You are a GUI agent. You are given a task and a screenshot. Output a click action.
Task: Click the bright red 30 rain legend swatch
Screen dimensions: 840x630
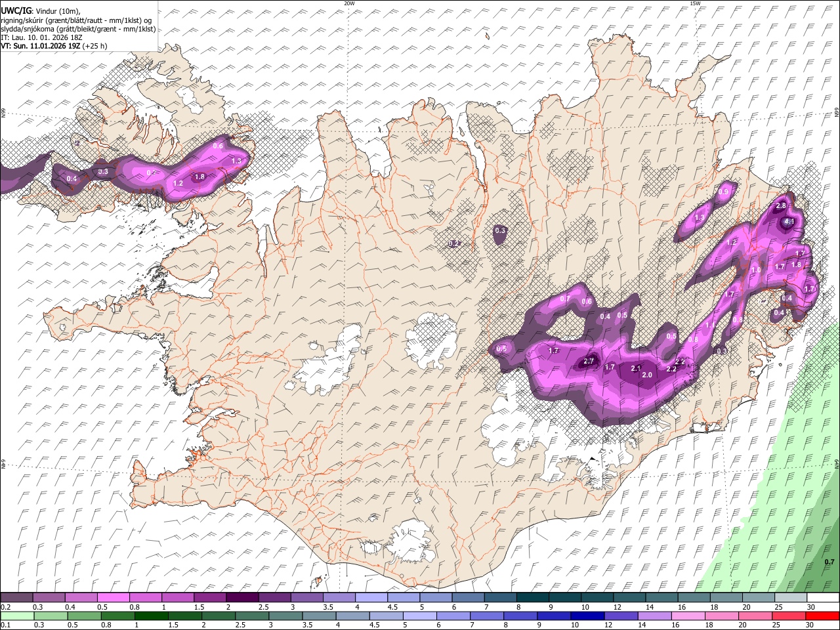pos(822,616)
